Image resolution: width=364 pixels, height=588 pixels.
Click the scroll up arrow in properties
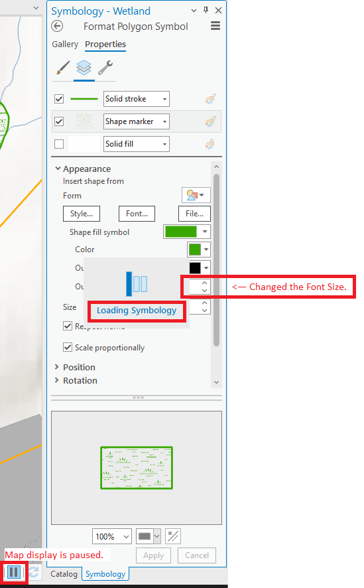pyautogui.click(x=216, y=166)
